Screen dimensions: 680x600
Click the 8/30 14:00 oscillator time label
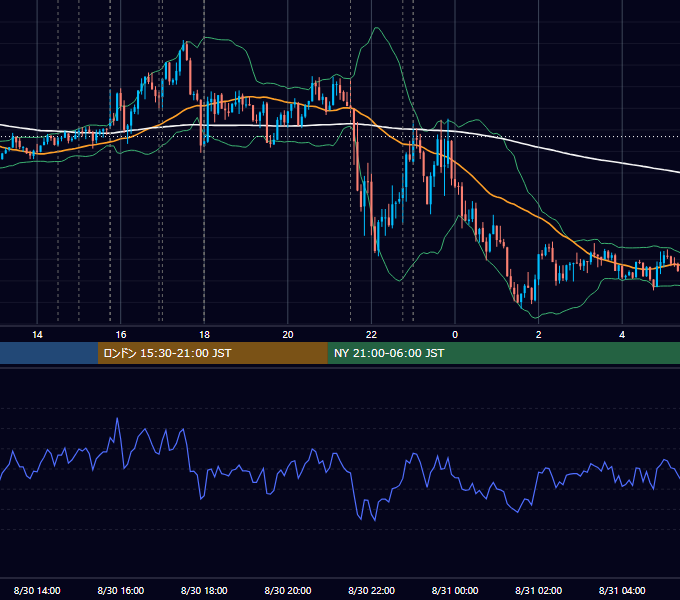click(x=37, y=590)
